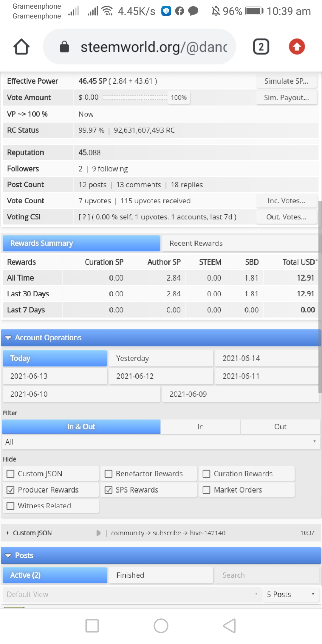Show operations for 2021-06-14
Screen dimensions: 322x644
pyautogui.click(x=267, y=358)
